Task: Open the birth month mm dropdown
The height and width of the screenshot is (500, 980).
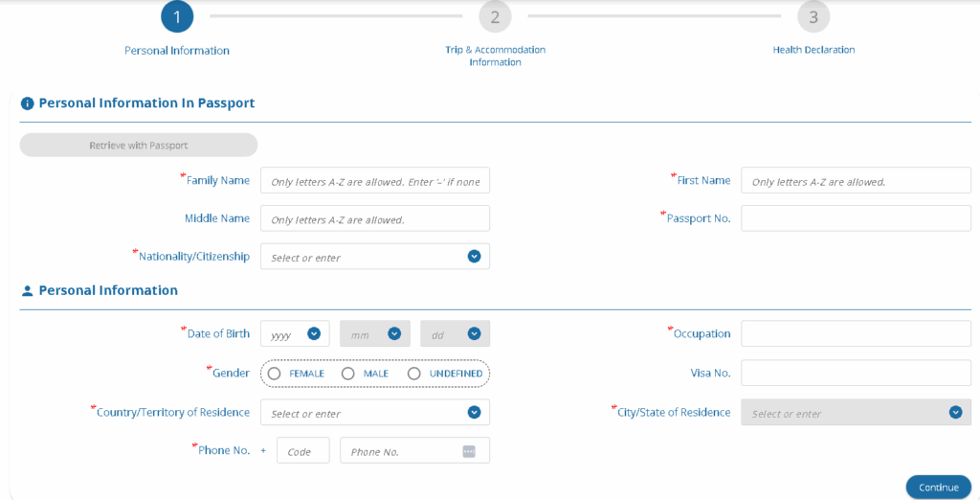Action: pos(375,334)
